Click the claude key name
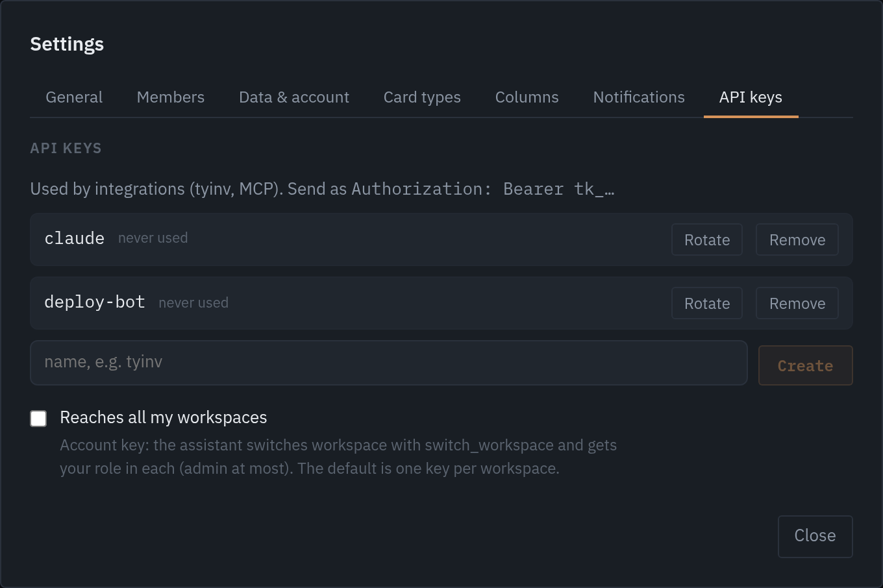The height and width of the screenshot is (588, 883). 75,238
